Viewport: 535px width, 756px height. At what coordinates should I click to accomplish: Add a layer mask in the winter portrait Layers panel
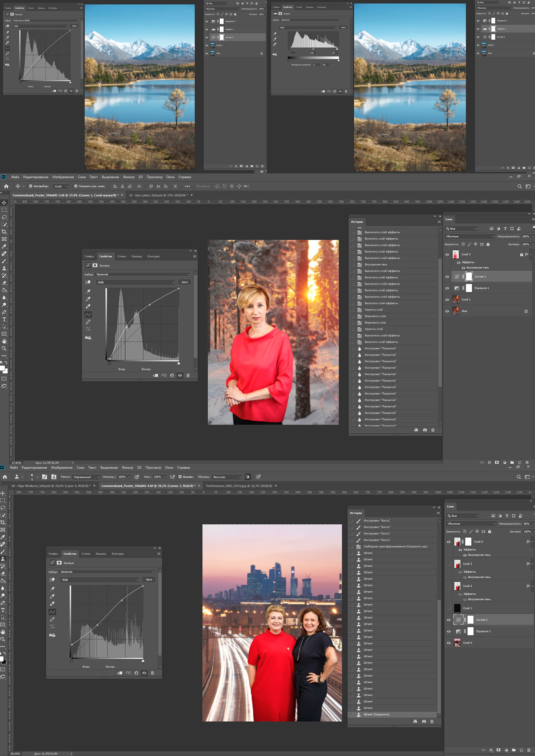497,462
